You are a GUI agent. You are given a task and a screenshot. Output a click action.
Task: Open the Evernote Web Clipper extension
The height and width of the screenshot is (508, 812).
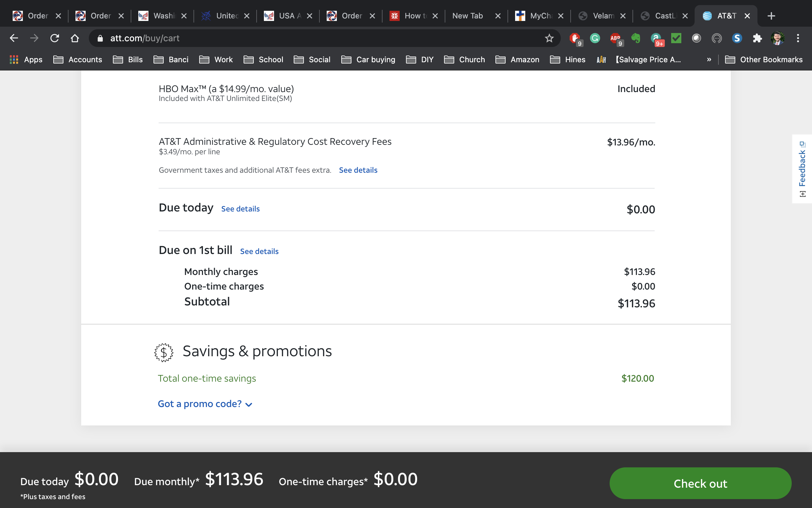636,38
